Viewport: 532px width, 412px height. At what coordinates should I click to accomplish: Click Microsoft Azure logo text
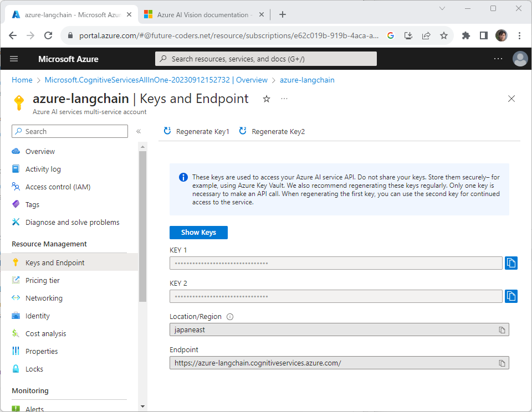[68, 59]
